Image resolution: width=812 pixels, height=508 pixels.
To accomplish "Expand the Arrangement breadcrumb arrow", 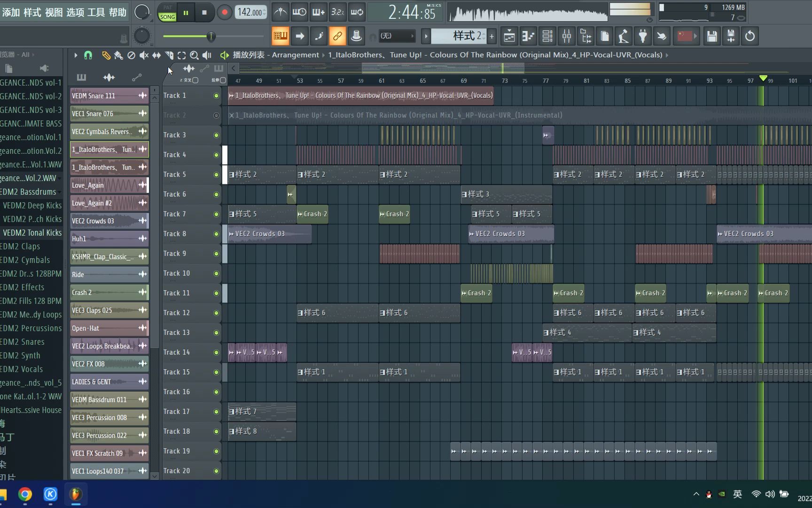I will point(323,55).
